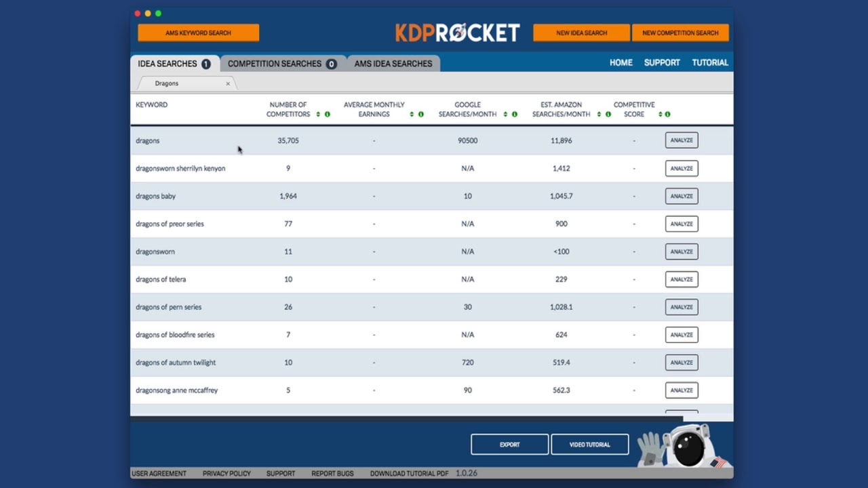Screen dimensions: 868x488
Task: Open info icon for Number of Competitors
Action: click(328, 115)
